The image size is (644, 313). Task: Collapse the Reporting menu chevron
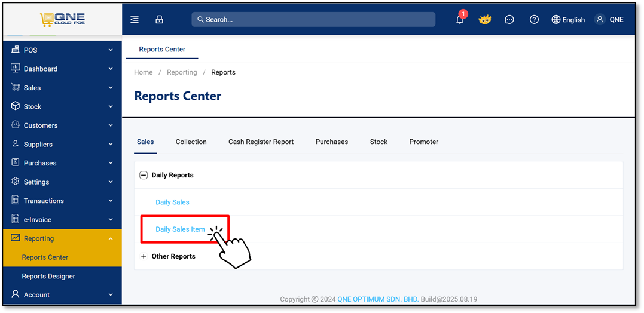[x=111, y=238]
